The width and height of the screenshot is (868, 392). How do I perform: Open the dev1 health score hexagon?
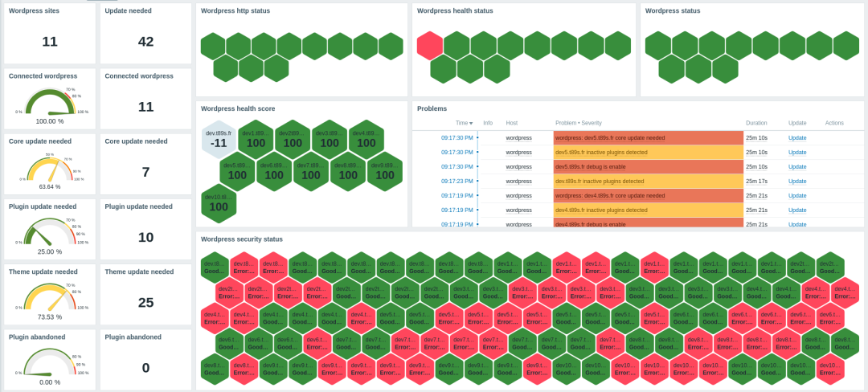tap(256, 138)
